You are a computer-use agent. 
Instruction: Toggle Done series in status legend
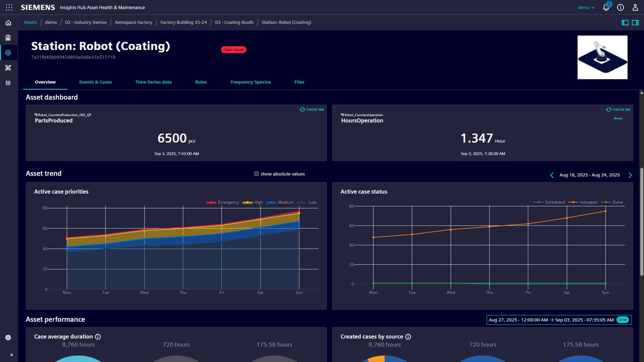point(612,203)
